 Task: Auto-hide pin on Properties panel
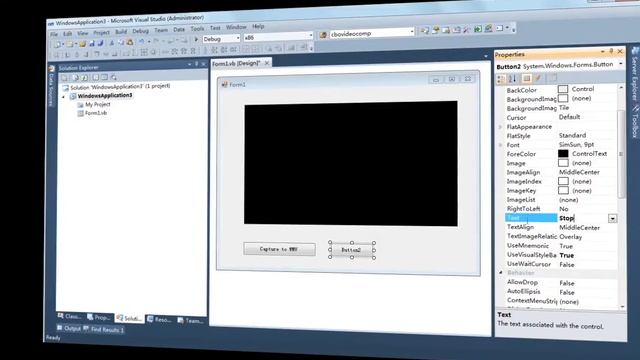pyautogui.click(x=611, y=51)
